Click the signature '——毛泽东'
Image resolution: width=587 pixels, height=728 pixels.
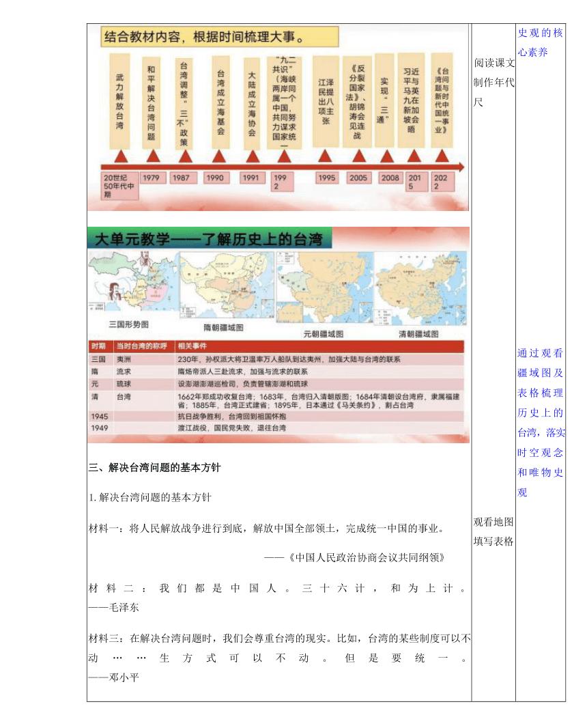114,608
